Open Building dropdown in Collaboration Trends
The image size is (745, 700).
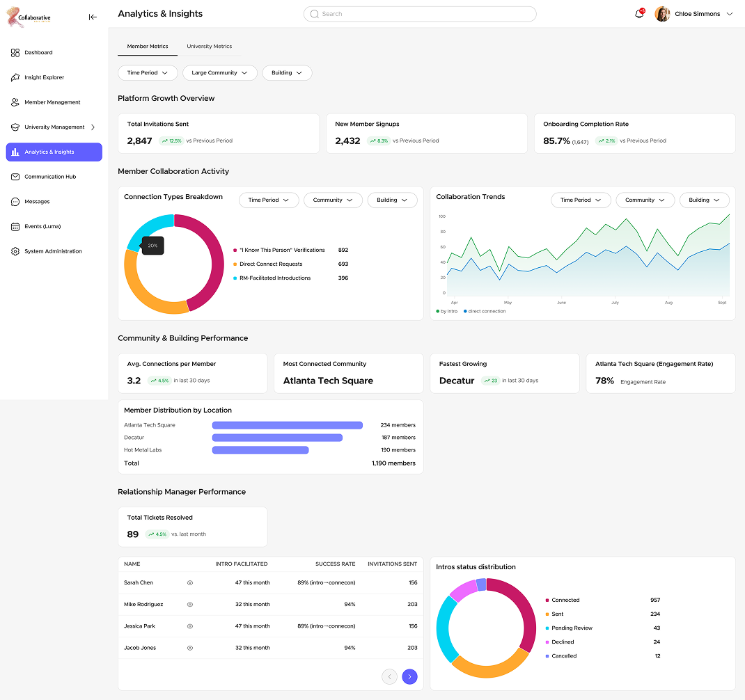coord(704,200)
